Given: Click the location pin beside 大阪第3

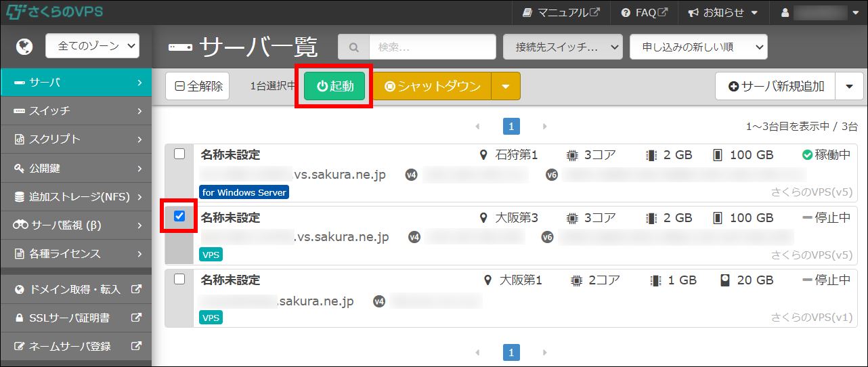Looking at the screenshot, I should click(483, 217).
